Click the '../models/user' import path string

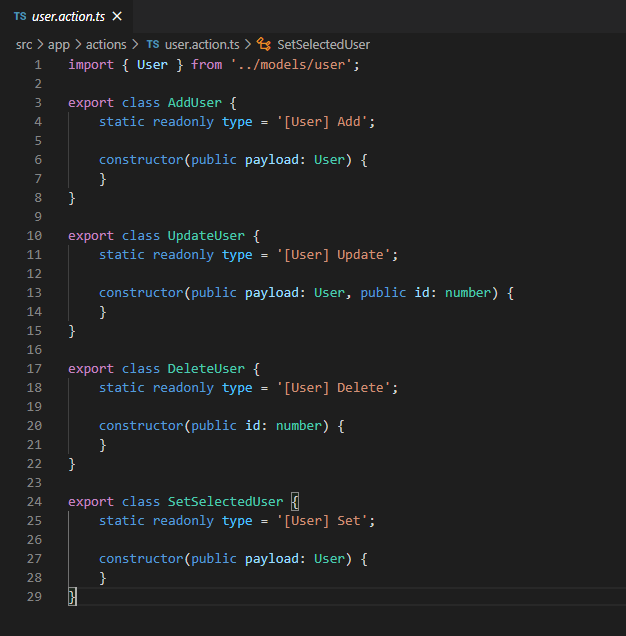click(291, 65)
